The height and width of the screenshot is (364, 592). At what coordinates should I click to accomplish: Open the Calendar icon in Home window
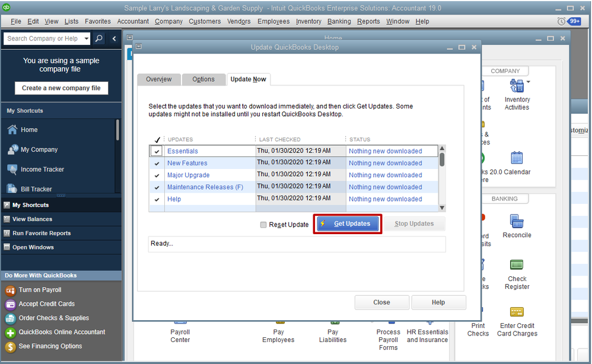tap(517, 158)
